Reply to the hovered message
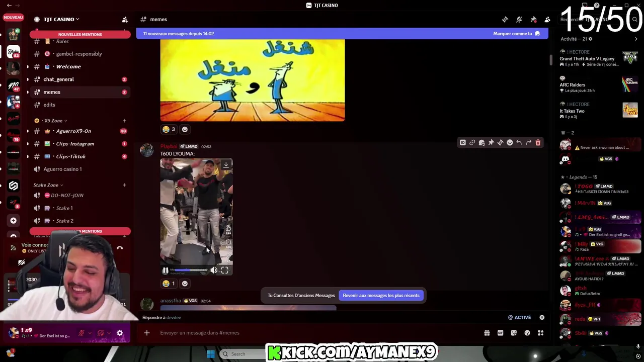The image size is (644, 362). pyautogui.click(x=519, y=143)
